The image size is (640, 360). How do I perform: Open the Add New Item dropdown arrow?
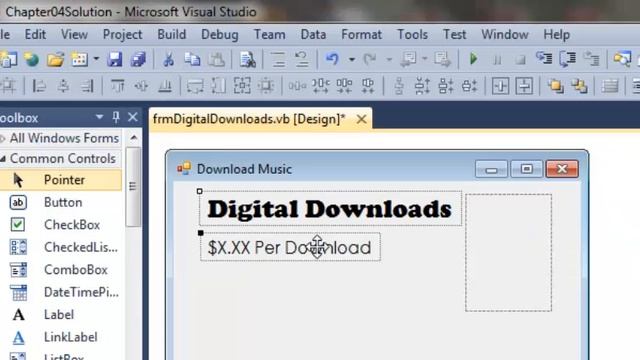[x=96, y=60]
